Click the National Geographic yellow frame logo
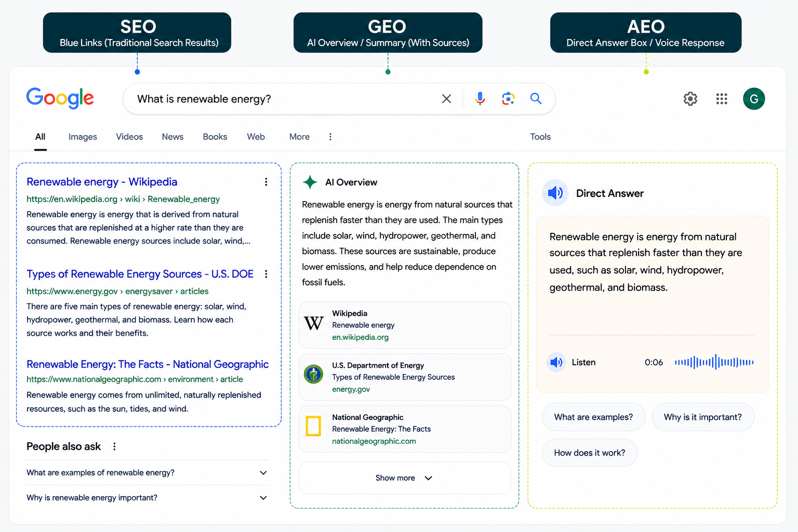798x532 pixels. tap(313, 426)
